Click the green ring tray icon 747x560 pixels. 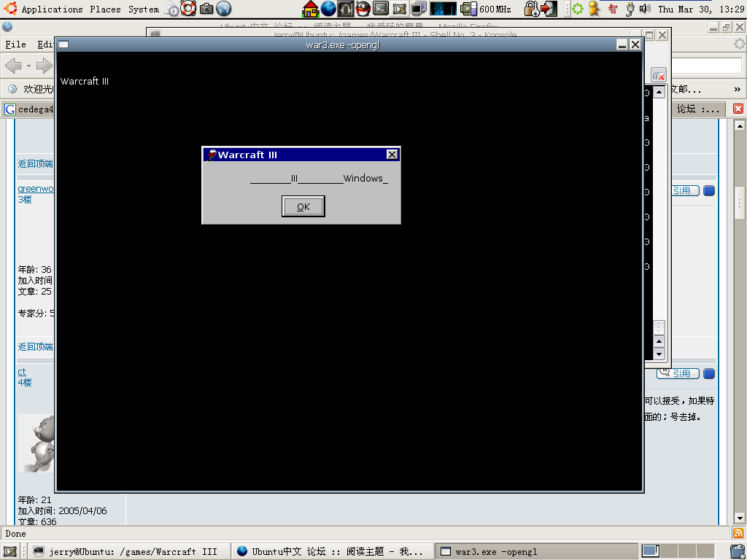(x=578, y=9)
